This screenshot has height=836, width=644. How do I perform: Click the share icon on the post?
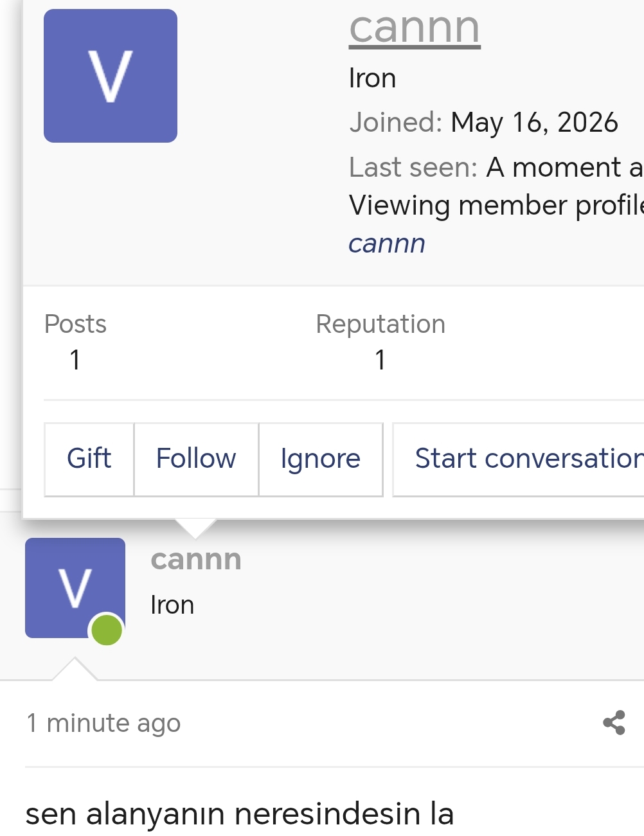[x=614, y=723]
